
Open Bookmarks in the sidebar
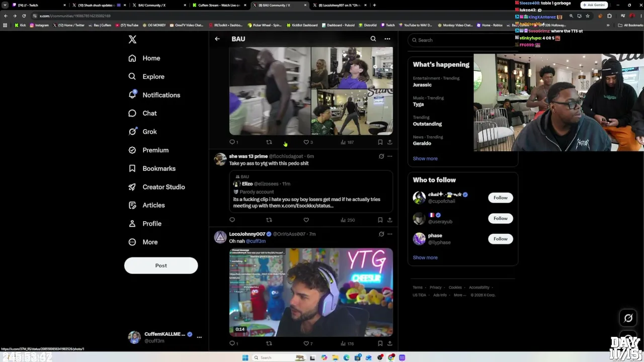pos(152,168)
